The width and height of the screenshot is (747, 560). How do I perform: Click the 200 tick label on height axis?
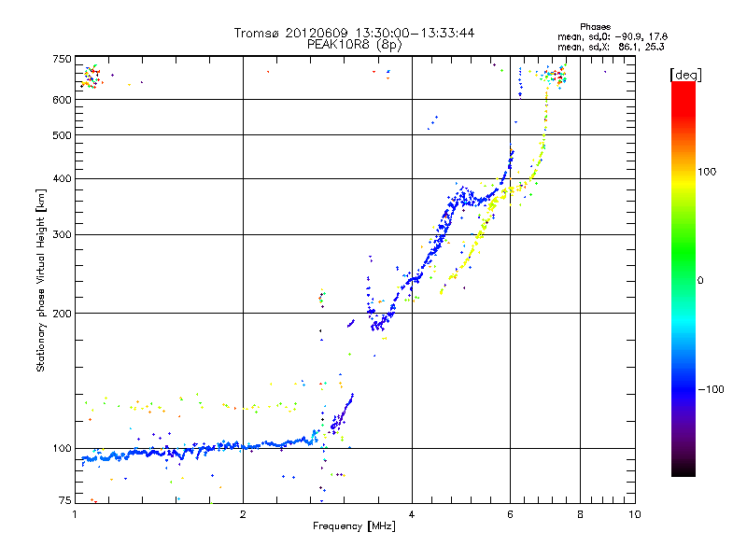(x=63, y=314)
